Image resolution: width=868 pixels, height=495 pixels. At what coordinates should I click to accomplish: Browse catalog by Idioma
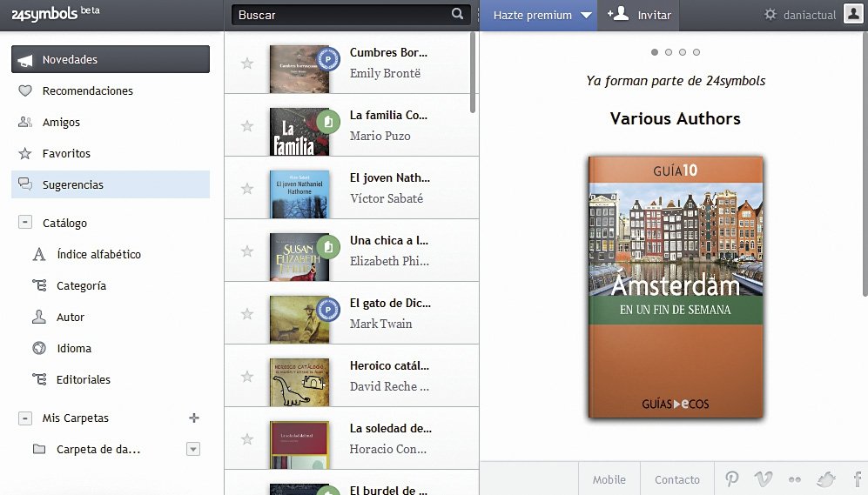(74, 349)
